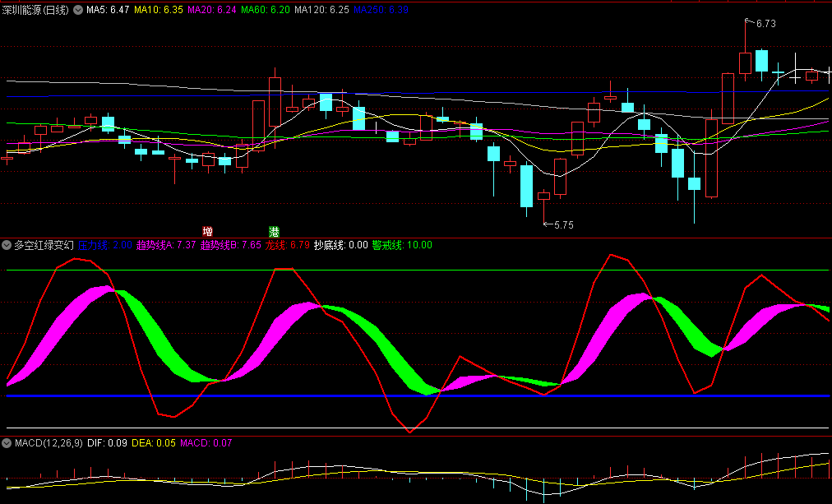Click the red 龙线 value label
832x504 pixels.
click(x=287, y=245)
